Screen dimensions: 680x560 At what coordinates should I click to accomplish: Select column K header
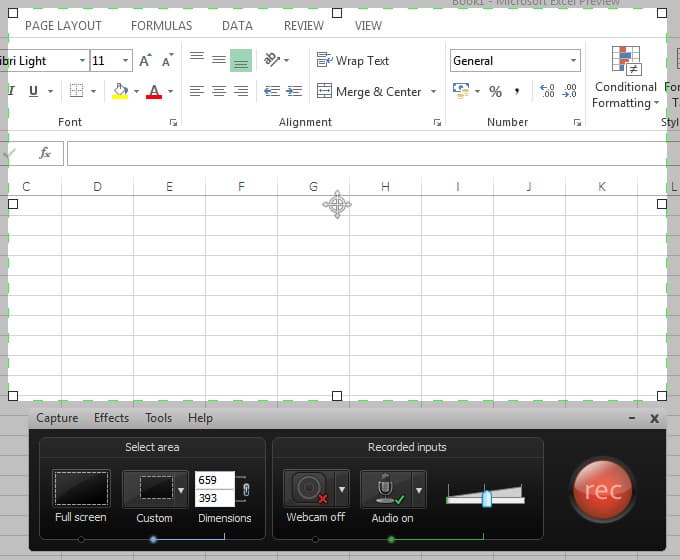[x=602, y=187]
